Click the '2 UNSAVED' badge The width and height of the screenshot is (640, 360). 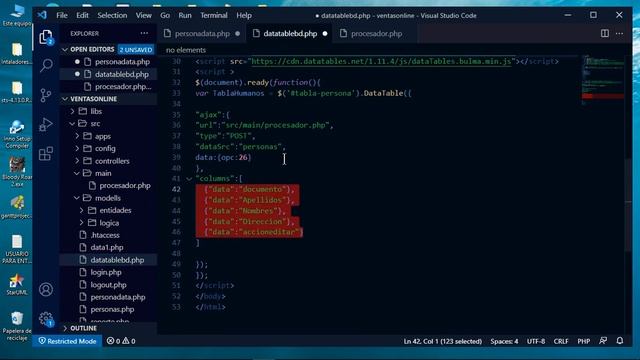coord(136,49)
